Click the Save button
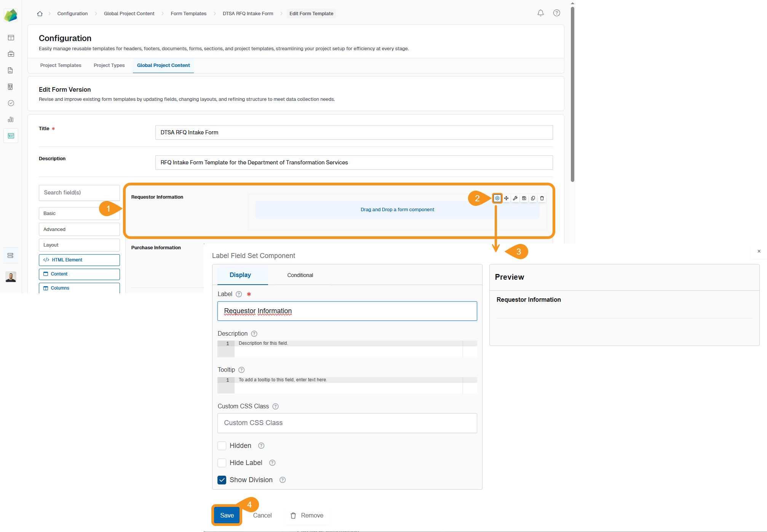 pyautogui.click(x=227, y=515)
